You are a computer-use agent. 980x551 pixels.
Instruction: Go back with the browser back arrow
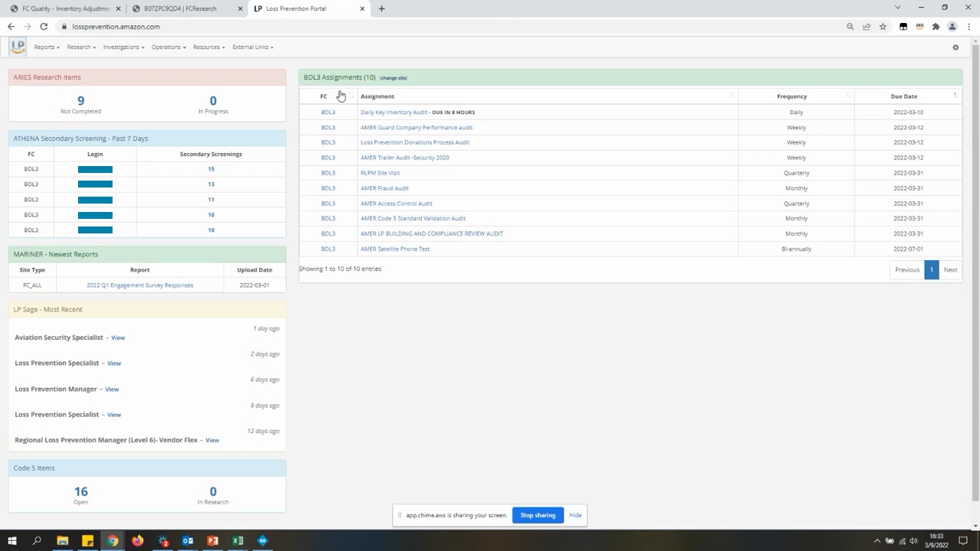coord(11,27)
